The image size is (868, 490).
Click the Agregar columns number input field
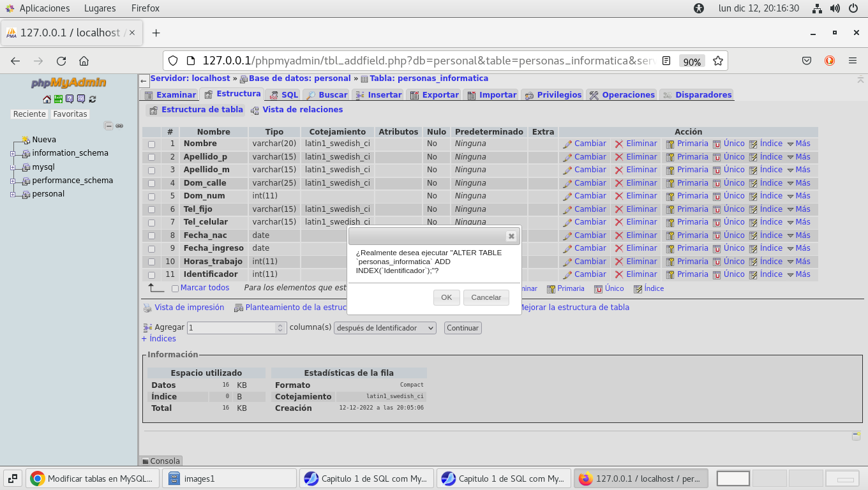231,328
